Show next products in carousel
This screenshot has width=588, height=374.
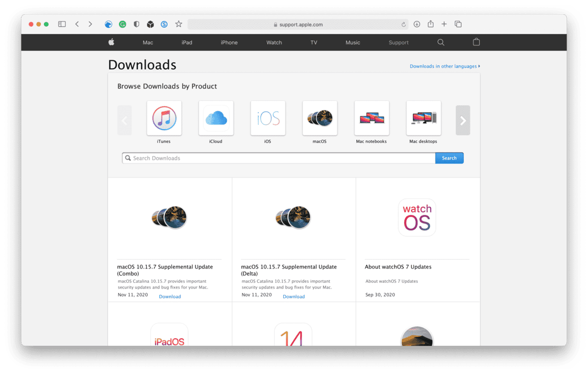click(463, 120)
